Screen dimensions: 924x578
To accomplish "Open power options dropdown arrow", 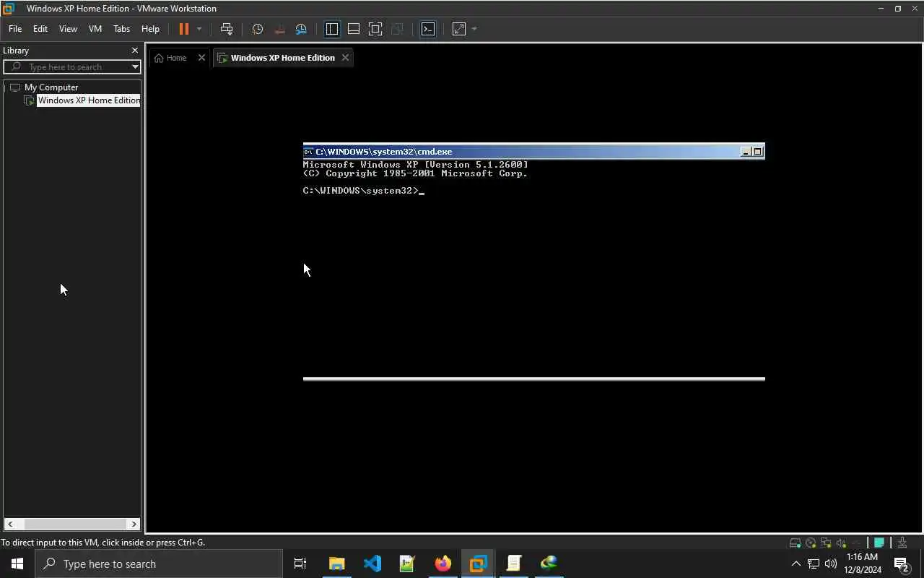I will coord(199,29).
